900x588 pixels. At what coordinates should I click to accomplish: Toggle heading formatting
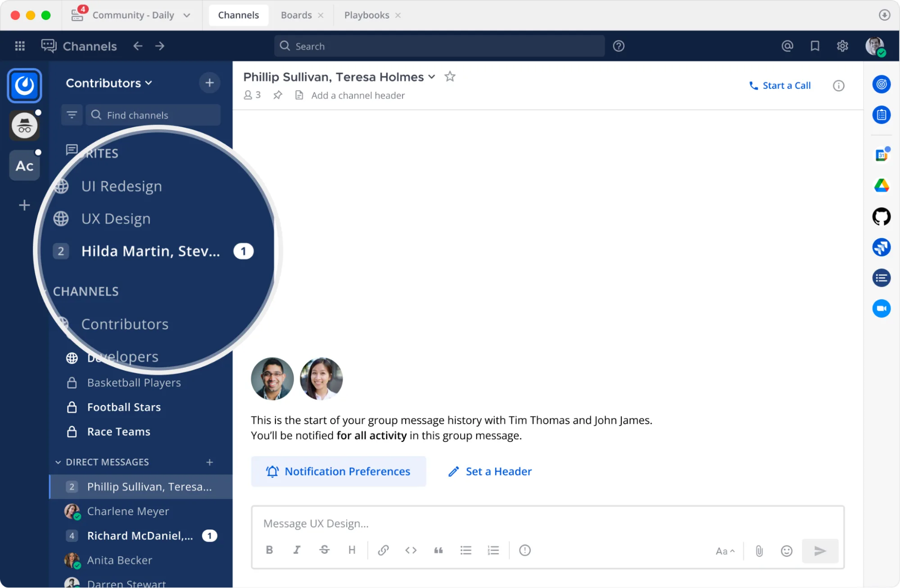coord(352,550)
